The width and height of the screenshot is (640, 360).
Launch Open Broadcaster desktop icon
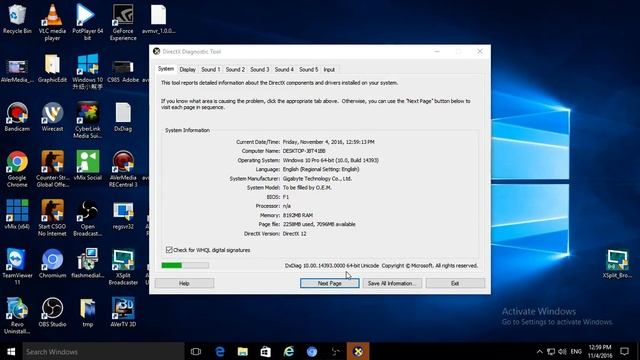click(87, 218)
